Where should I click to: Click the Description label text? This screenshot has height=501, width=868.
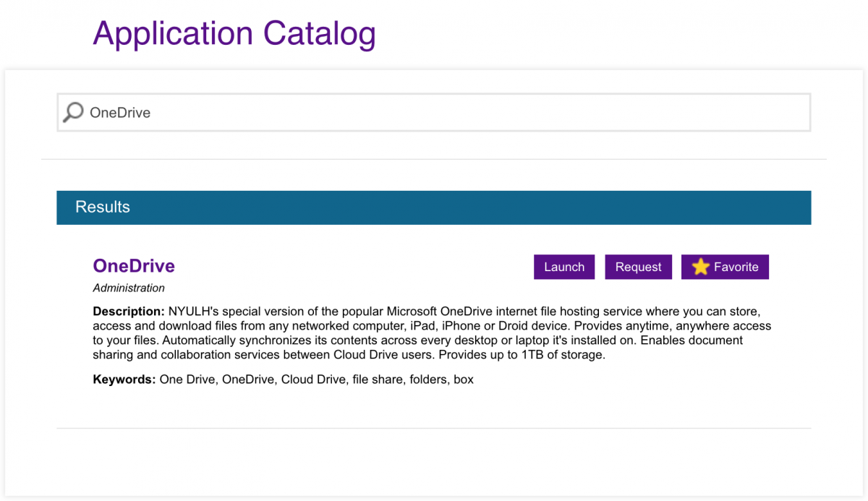[x=129, y=312]
